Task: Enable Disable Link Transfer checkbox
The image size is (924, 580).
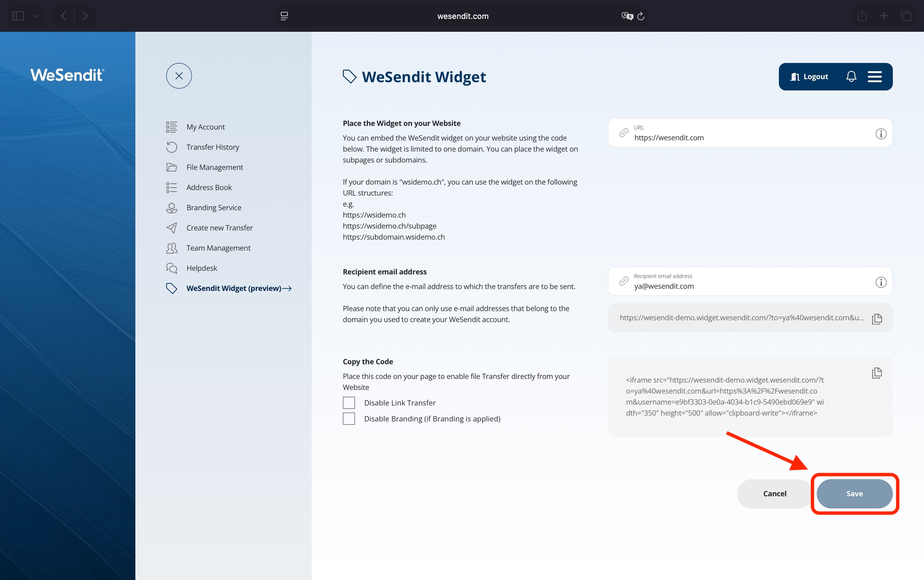Action: 349,403
